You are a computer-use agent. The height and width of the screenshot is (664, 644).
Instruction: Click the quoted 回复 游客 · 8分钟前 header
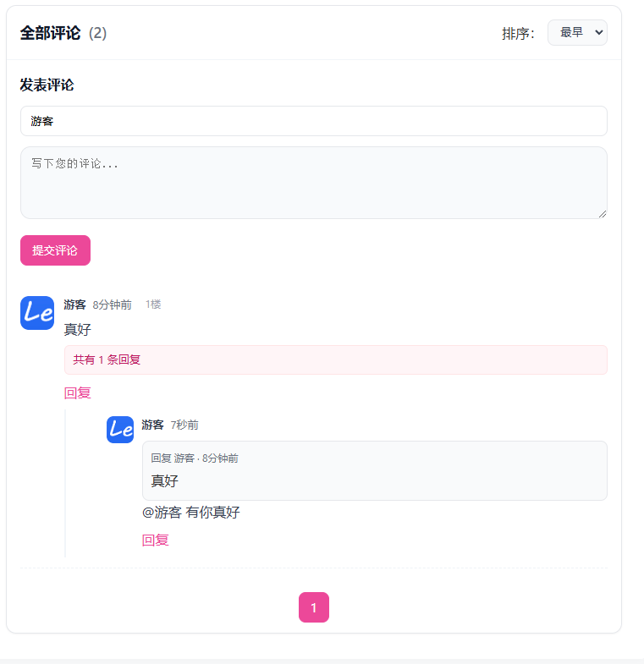click(195, 458)
